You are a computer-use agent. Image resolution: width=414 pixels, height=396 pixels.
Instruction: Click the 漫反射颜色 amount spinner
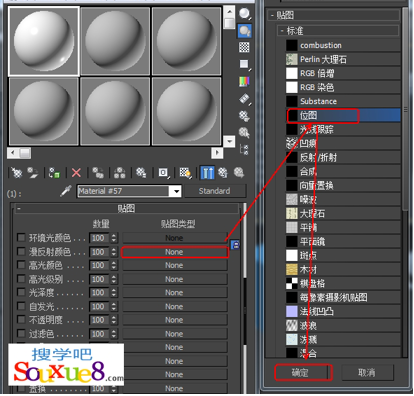114,252
